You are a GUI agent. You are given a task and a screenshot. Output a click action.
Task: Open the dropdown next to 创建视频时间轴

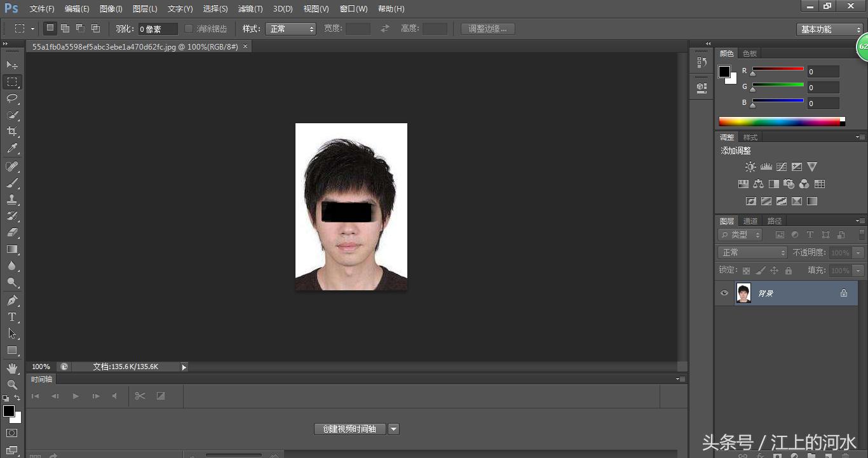pos(393,429)
